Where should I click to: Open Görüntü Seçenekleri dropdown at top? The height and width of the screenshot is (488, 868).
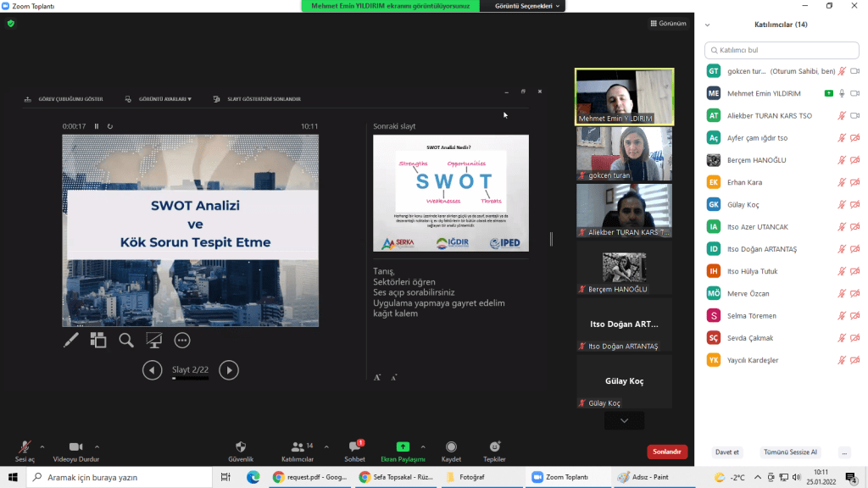tap(523, 6)
